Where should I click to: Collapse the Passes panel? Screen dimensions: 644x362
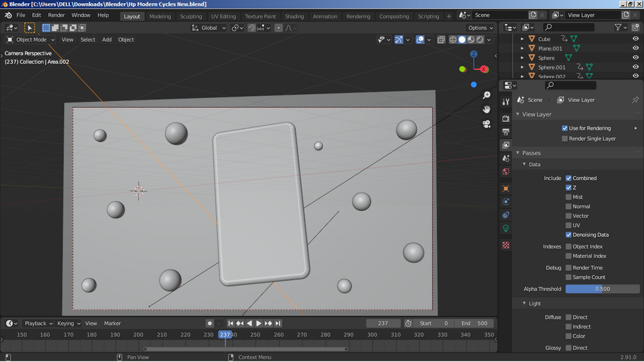(518, 152)
